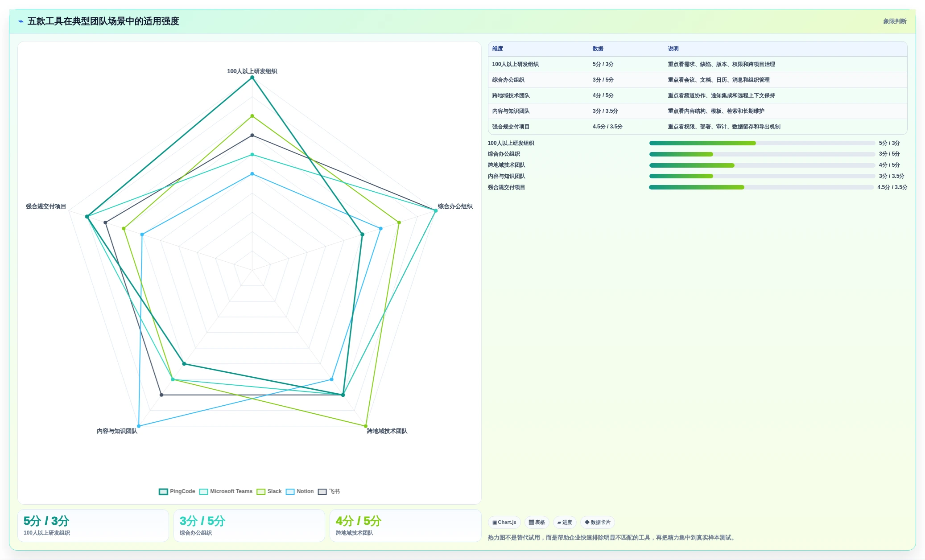Toggle the Slack legend swatch
The image size is (925, 560).
pos(261,491)
